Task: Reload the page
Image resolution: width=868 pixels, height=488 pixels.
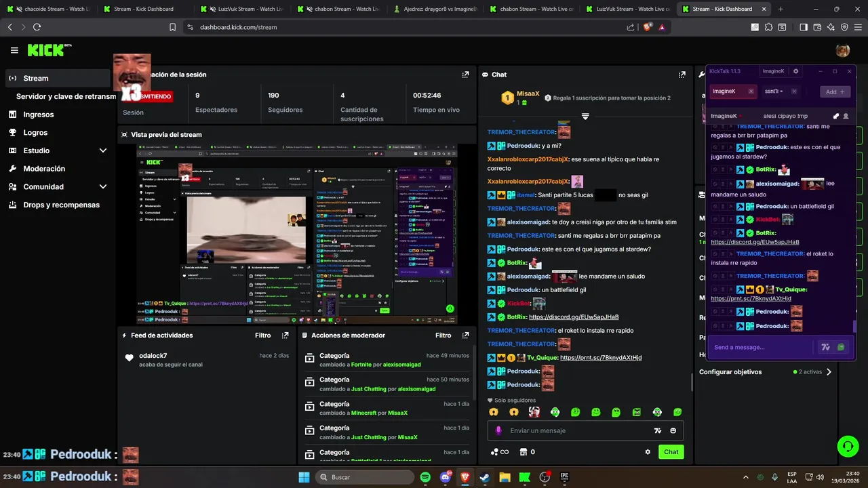Action: [x=37, y=27]
